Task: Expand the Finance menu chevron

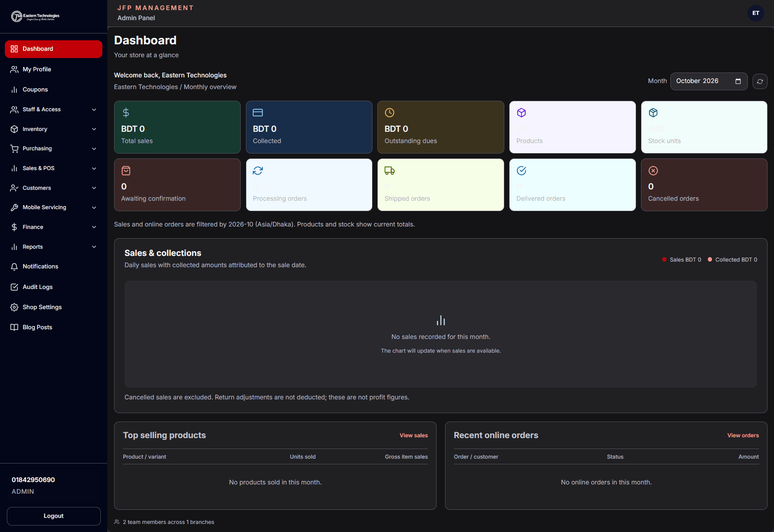Action: pyautogui.click(x=94, y=227)
